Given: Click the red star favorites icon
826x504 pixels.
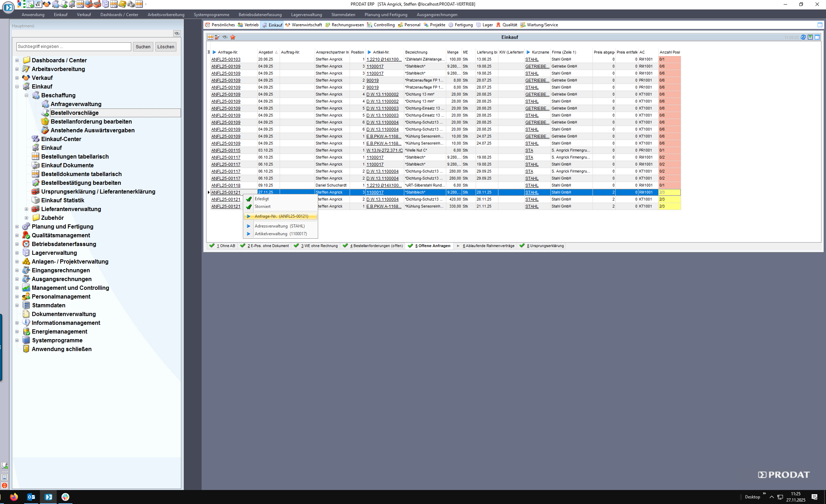Looking at the screenshot, I should (x=233, y=37).
